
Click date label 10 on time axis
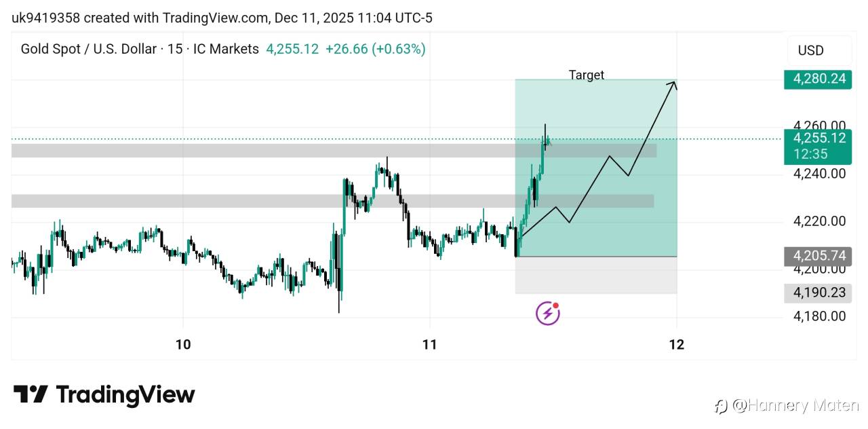point(183,344)
